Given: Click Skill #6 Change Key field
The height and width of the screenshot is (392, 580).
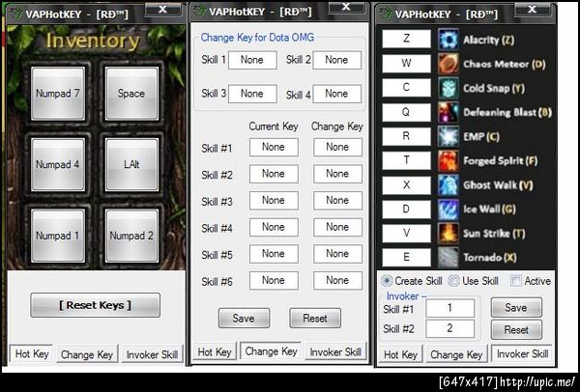Looking at the screenshot, I should tap(337, 280).
